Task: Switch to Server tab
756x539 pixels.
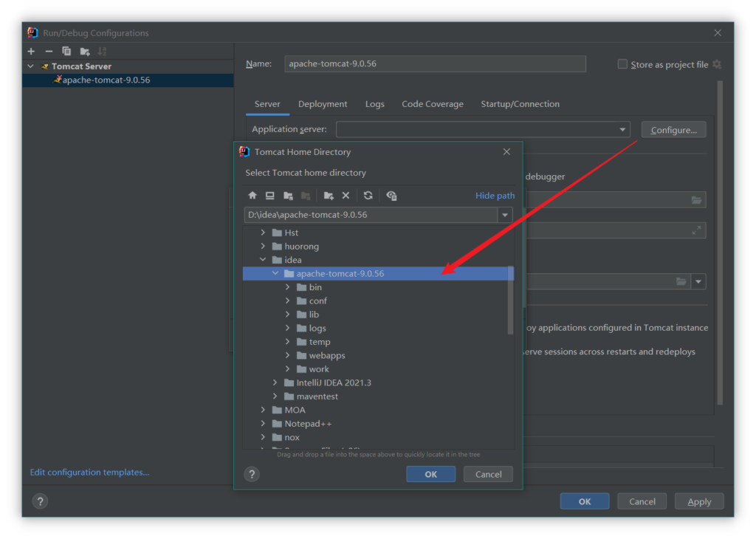Action: [x=267, y=104]
